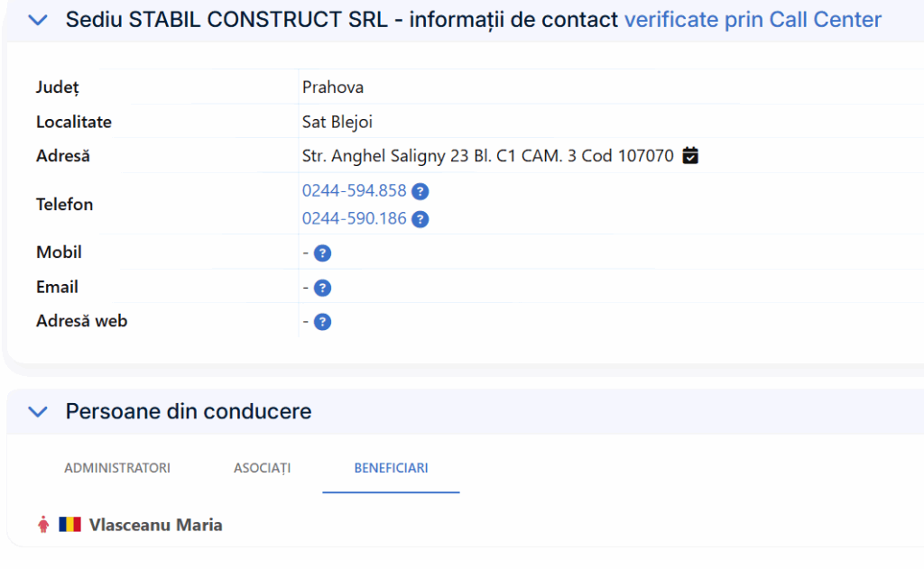Image resolution: width=924 pixels, height=569 pixels.
Task: Click the Sediu STABIL CONSTRUCT SRL heading text
Action: 342,20
